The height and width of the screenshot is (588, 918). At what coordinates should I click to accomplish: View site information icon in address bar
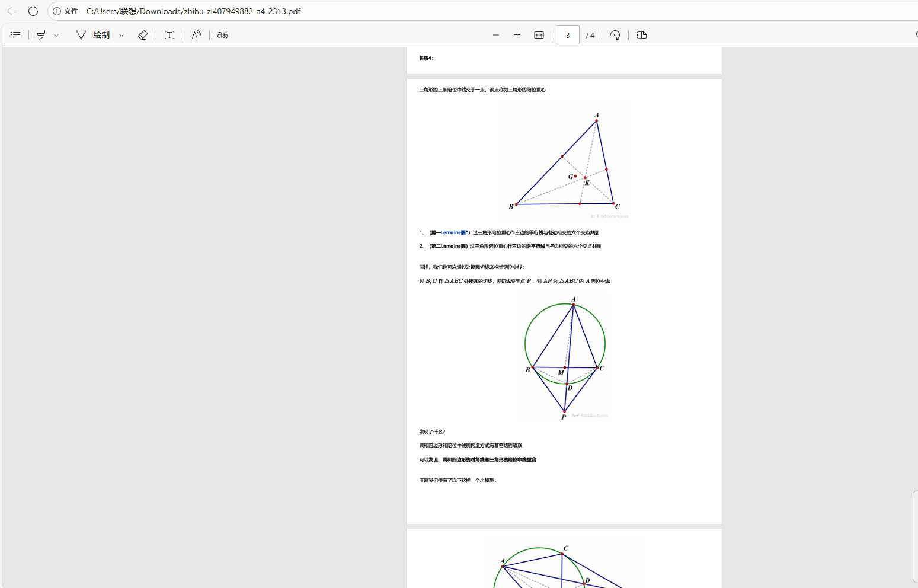point(57,11)
